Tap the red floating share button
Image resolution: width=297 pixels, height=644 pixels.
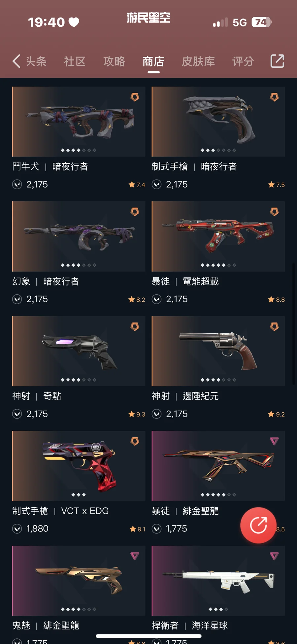pos(258,525)
